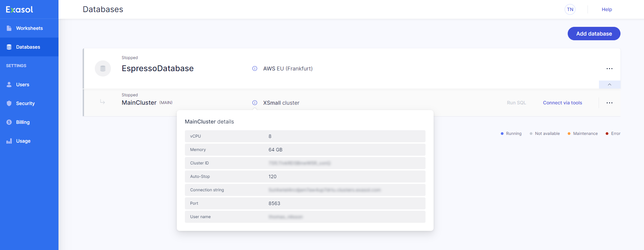Image resolution: width=644 pixels, height=250 pixels.
Task: Click the EspressoDatabase database icon
Action: click(103, 68)
